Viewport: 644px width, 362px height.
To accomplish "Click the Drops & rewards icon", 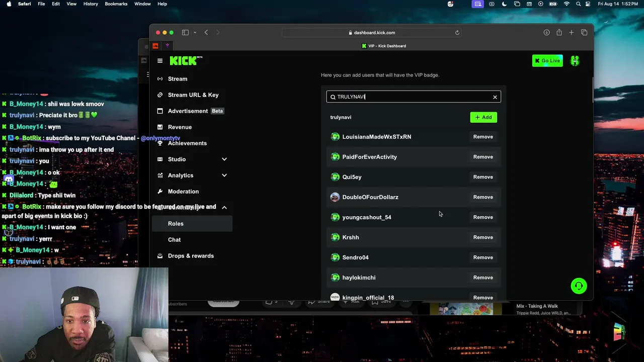I will click(160, 256).
